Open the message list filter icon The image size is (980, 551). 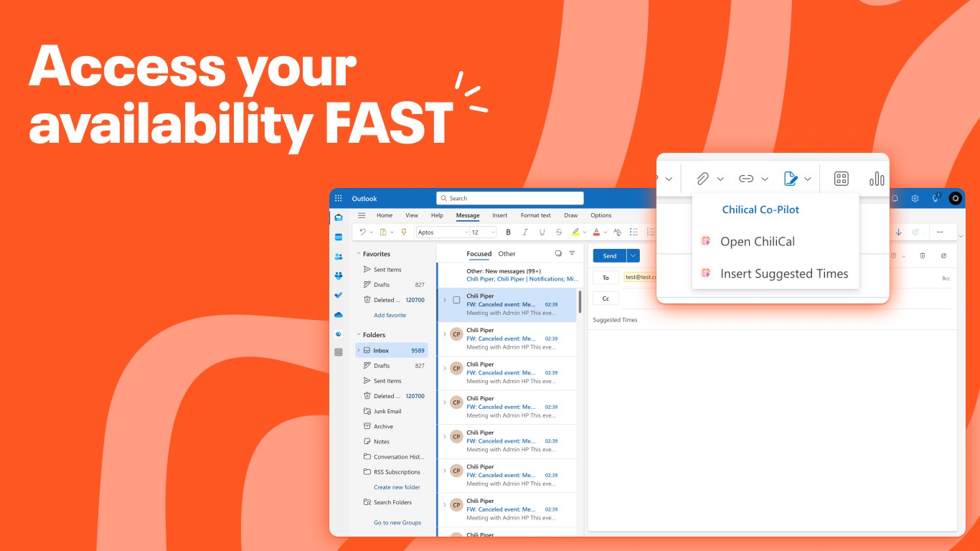click(x=572, y=253)
